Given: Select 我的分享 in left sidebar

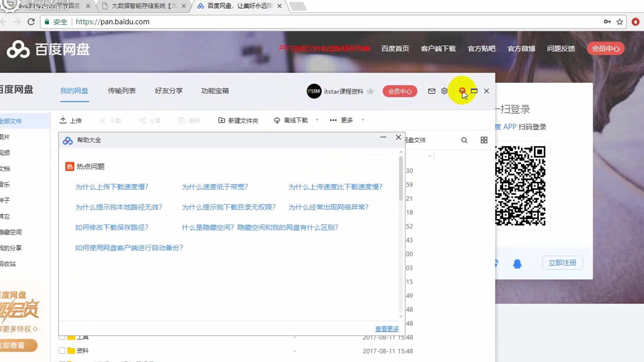Looking at the screenshot, I should click(11, 248).
